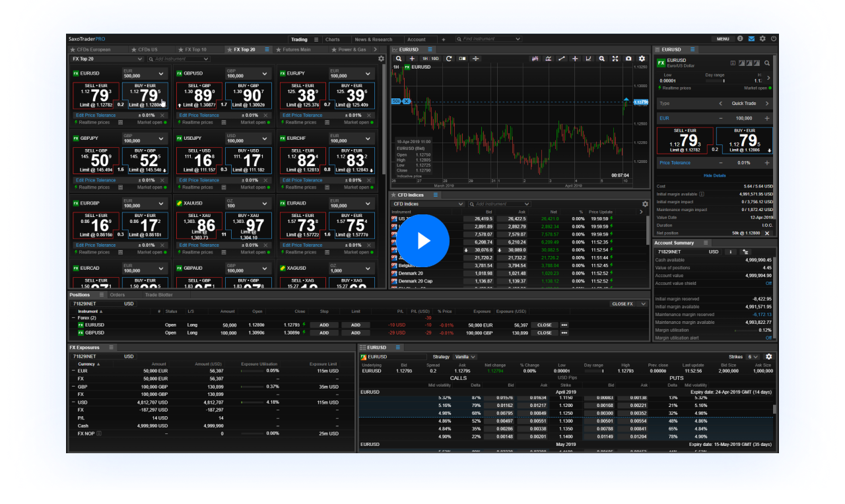Click Hide Details link in trade ticket

coord(714,175)
